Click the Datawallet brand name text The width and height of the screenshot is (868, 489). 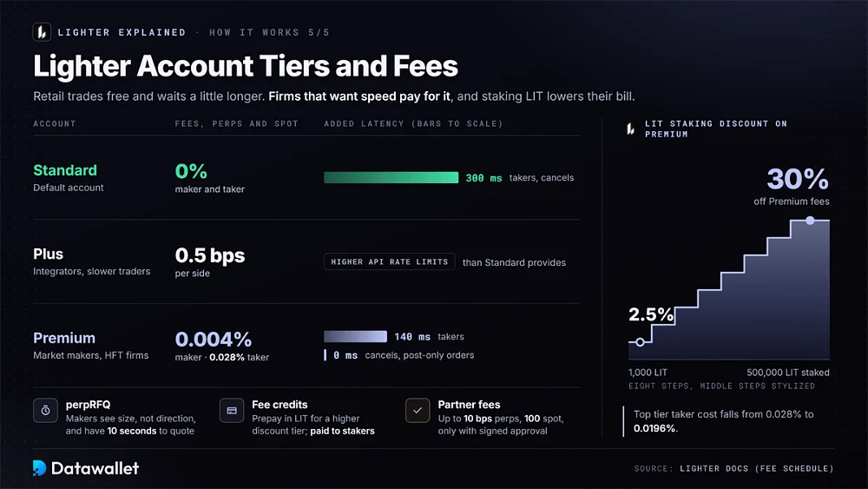(95, 468)
